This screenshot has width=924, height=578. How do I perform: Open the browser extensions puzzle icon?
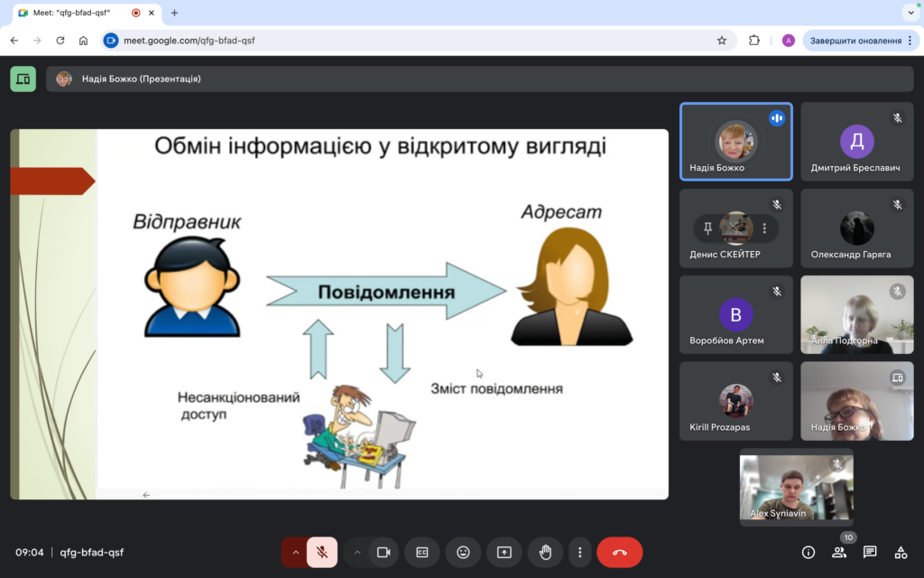pyautogui.click(x=754, y=41)
